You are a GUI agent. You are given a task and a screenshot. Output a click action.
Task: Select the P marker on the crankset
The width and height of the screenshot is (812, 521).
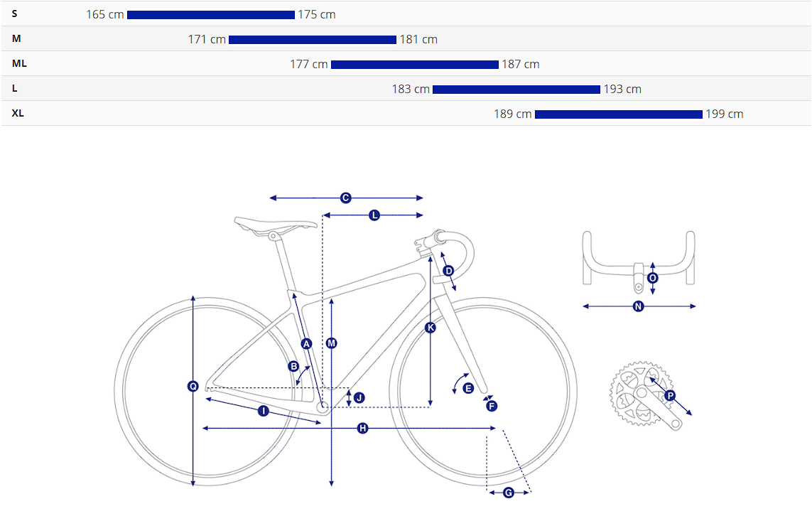tap(670, 395)
